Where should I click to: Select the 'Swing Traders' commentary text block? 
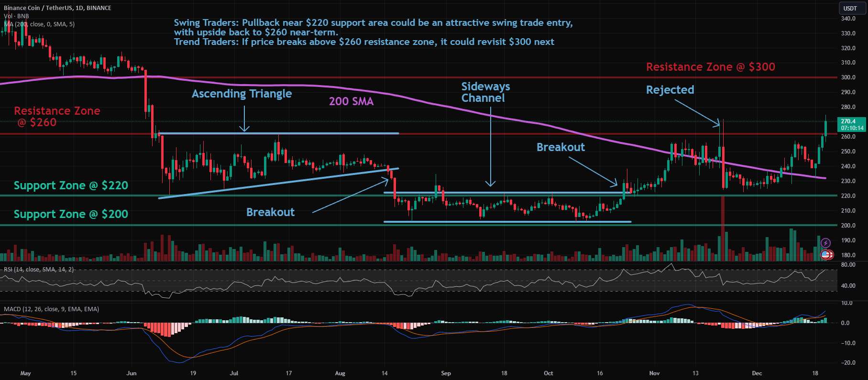pyautogui.click(x=373, y=33)
